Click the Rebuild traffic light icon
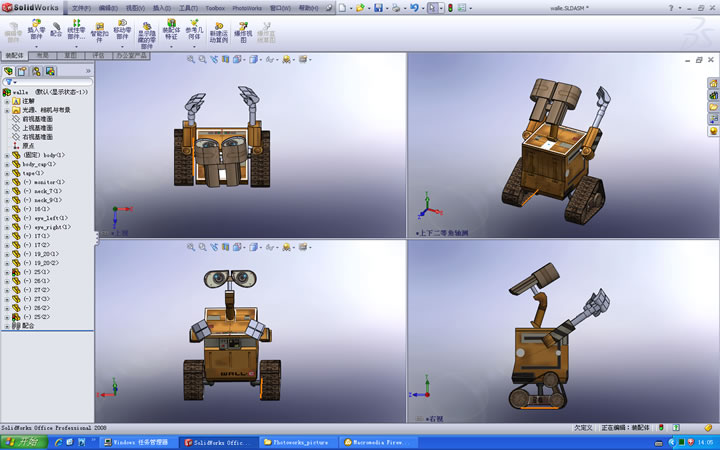This screenshot has width=720, height=450. pyautogui.click(x=450, y=7)
